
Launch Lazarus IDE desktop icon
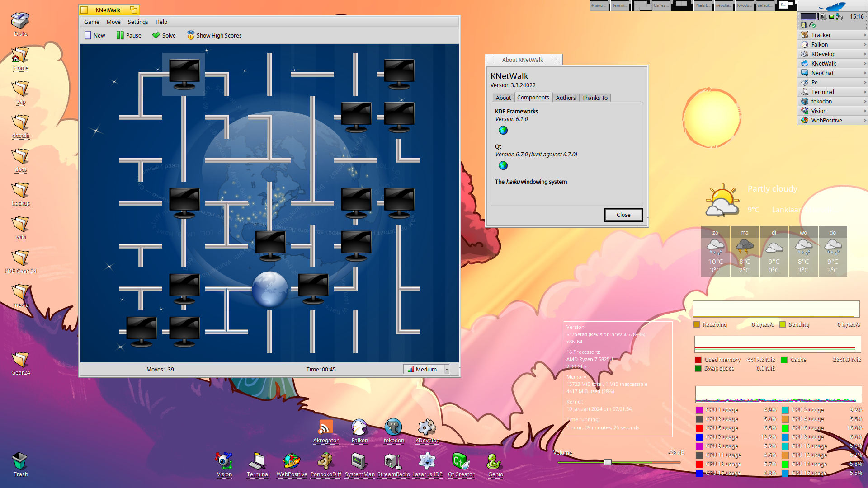[x=427, y=462]
